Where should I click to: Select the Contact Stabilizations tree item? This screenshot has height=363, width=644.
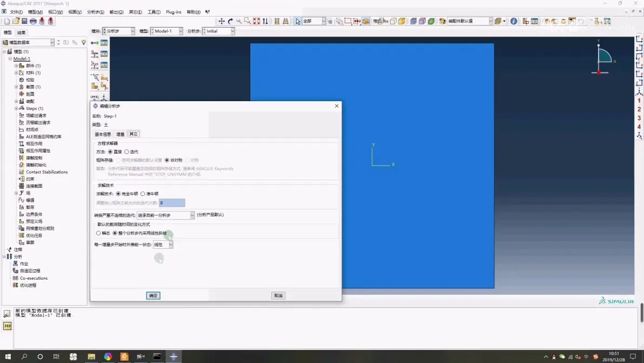click(x=47, y=172)
